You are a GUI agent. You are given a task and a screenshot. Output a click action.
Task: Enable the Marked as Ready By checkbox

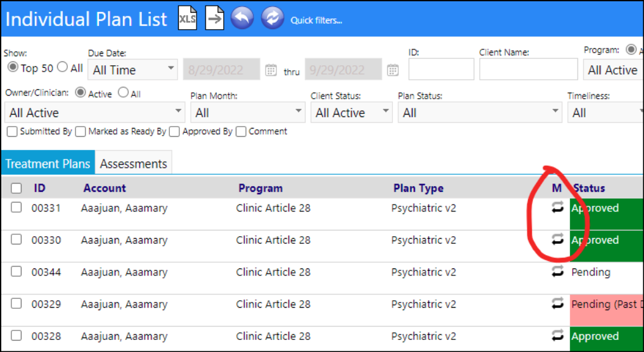pos(80,132)
